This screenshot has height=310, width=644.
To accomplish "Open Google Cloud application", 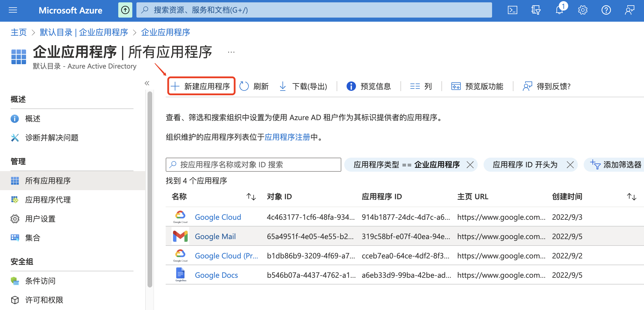I will pos(218,217).
